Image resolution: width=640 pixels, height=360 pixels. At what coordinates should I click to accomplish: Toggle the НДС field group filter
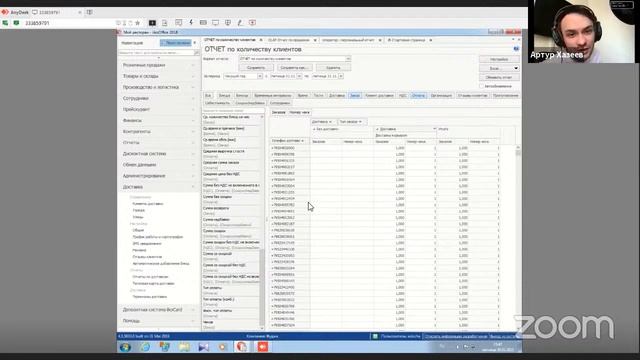click(402, 96)
